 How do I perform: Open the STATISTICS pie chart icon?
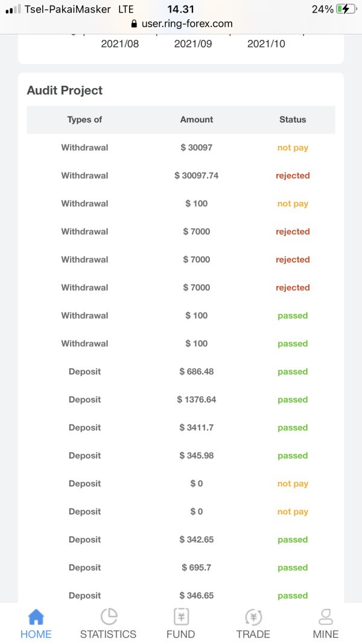point(109,617)
